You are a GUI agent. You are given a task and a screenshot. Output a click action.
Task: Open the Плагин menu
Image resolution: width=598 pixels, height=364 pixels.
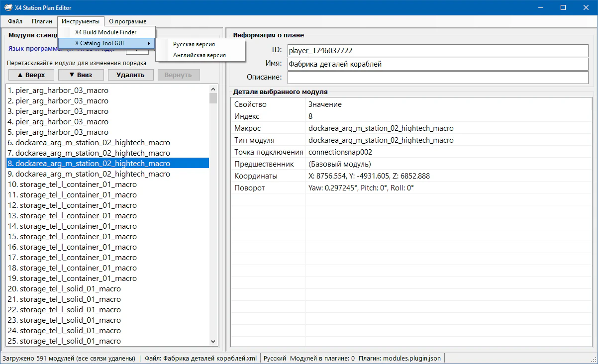42,21
